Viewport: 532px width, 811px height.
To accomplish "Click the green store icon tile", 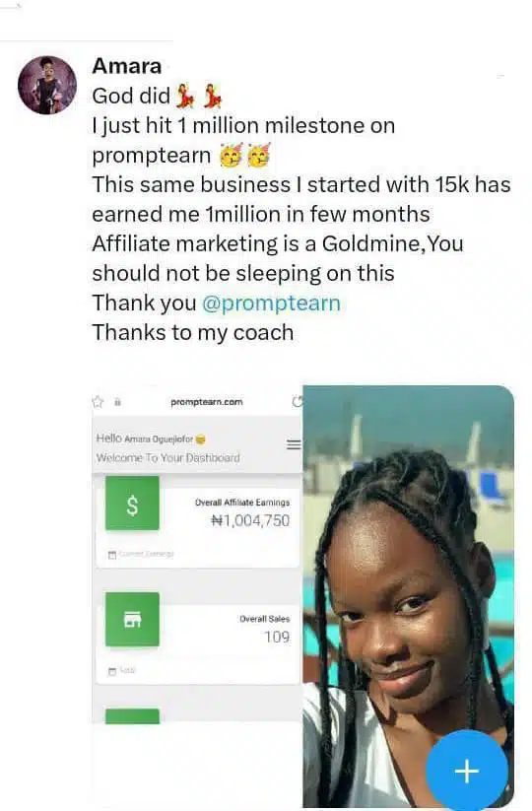I will (x=132, y=620).
